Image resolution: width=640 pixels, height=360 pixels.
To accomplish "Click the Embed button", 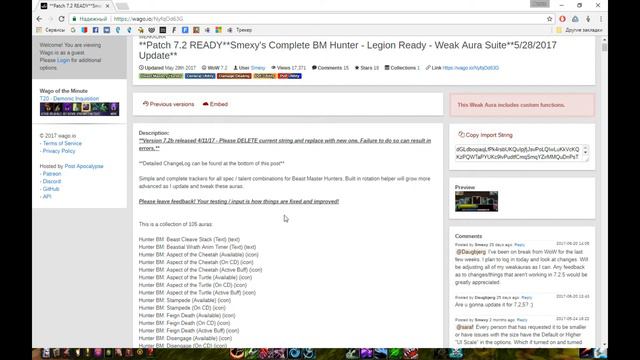I will coord(215,104).
